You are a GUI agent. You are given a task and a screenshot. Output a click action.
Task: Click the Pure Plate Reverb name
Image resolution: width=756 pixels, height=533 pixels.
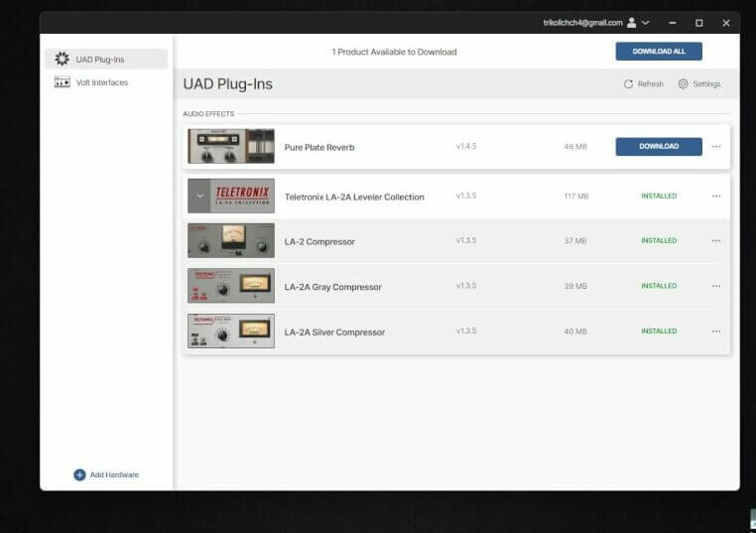coord(319,148)
